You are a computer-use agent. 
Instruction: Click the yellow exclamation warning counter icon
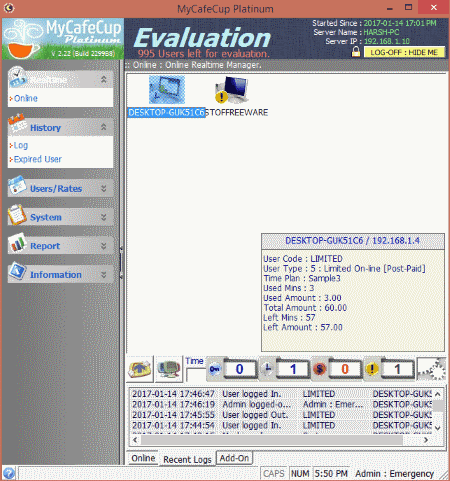point(372,369)
